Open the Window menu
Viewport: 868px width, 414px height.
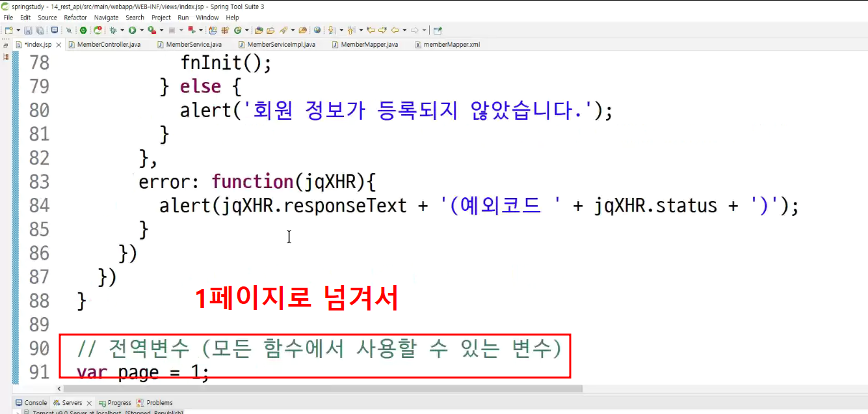tap(207, 18)
